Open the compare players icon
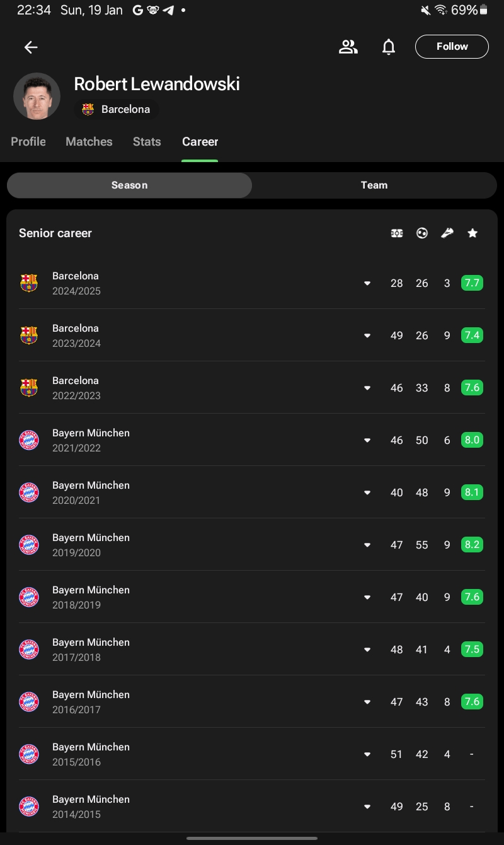Viewport: 504px width, 845px height. [348, 47]
